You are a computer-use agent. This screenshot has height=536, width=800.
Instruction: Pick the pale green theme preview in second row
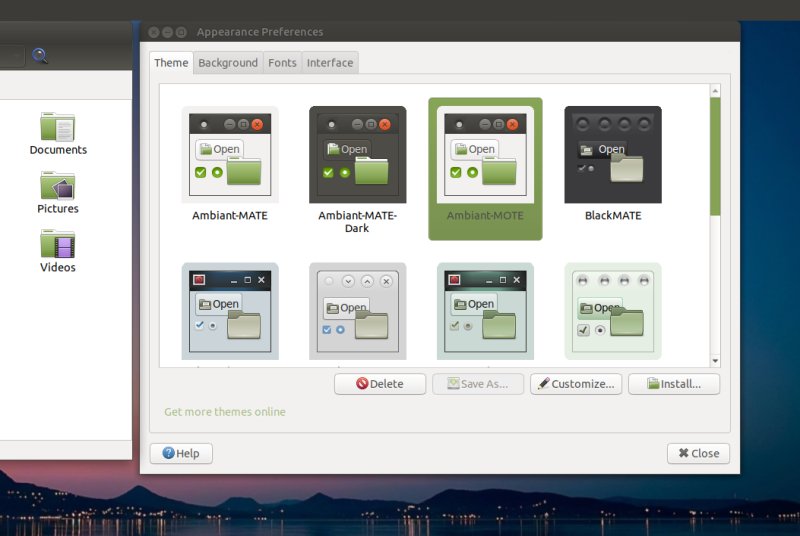(x=613, y=311)
